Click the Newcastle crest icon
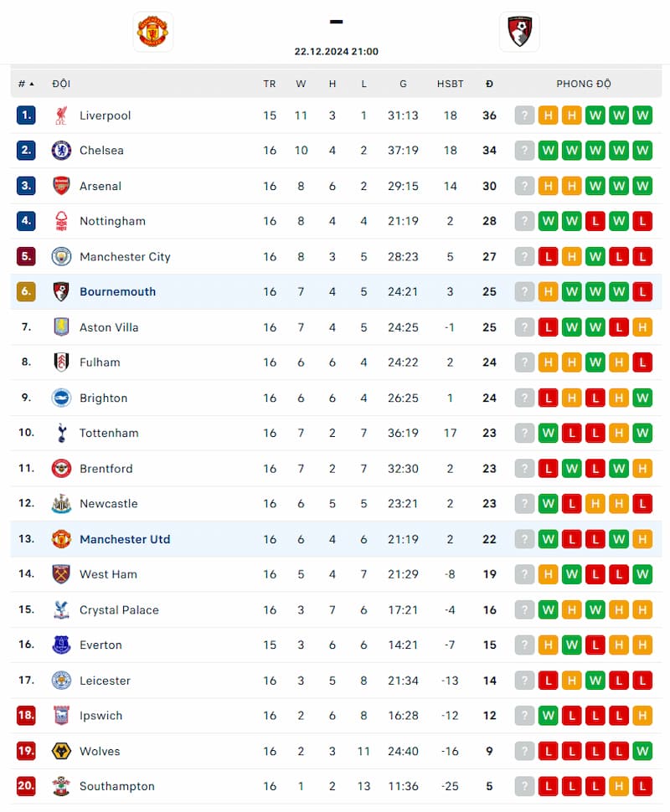This screenshot has width=670, height=812. click(x=61, y=503)
